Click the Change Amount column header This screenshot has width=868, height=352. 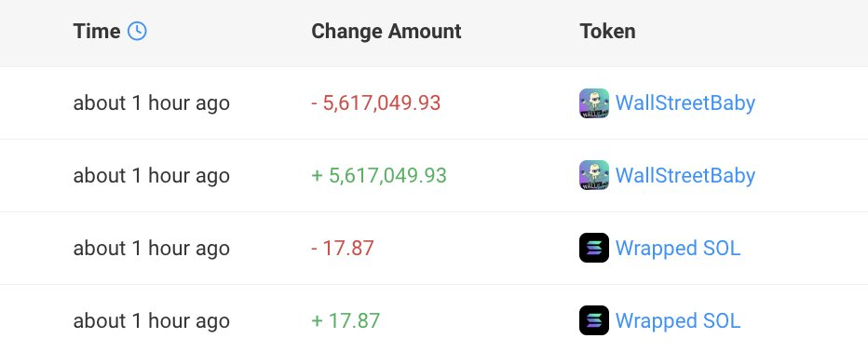[387, 31]
